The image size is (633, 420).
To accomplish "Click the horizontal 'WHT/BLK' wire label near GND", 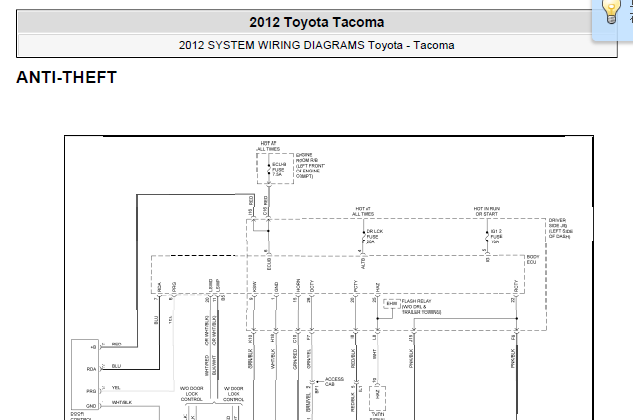I will (122, 402).
